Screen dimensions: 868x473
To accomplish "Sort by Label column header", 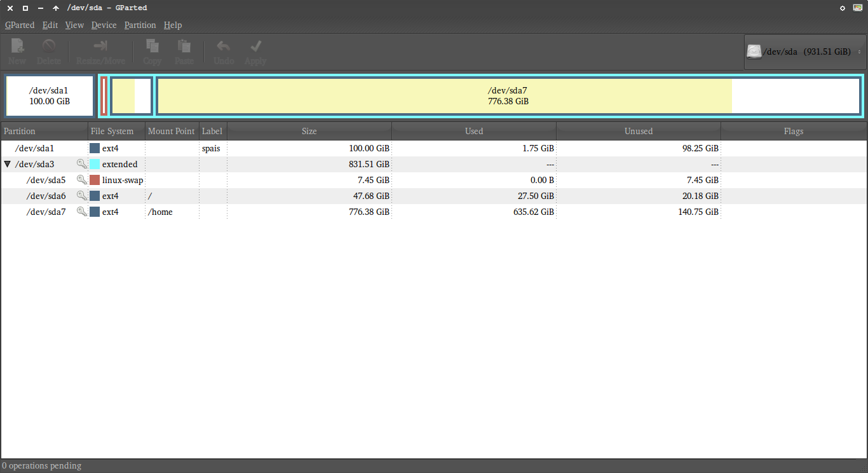I will tap(213, 131).
